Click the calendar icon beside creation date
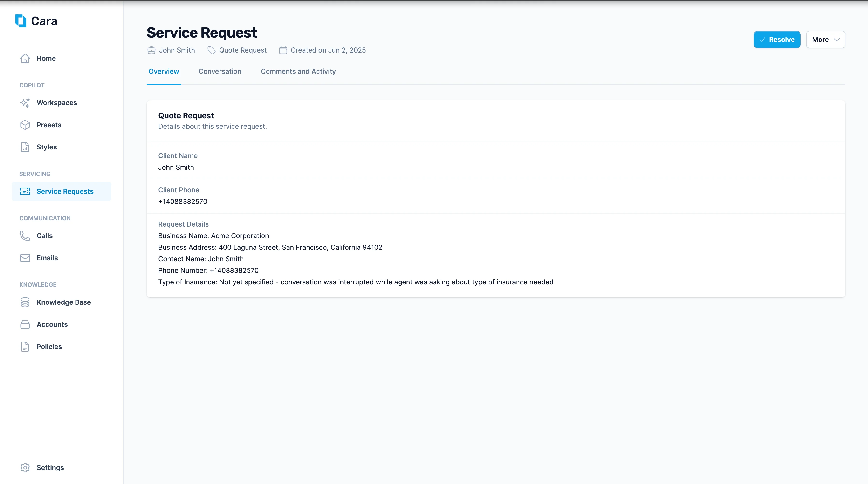The height and width of the screenshot is (484, 868). point(283,50)
